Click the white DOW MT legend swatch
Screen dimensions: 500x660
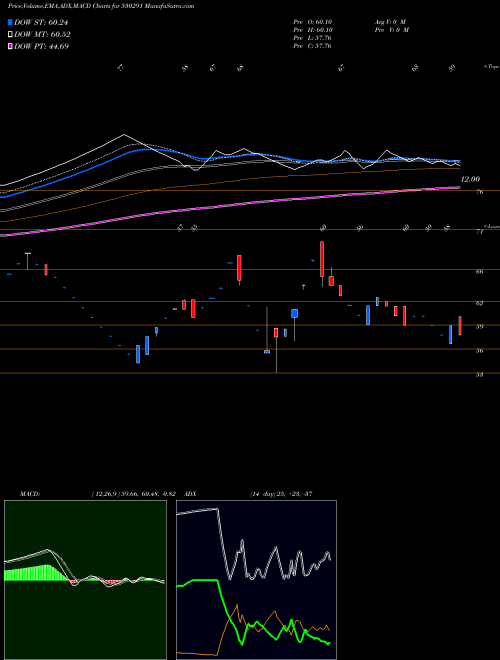click(x=10, y=35)
